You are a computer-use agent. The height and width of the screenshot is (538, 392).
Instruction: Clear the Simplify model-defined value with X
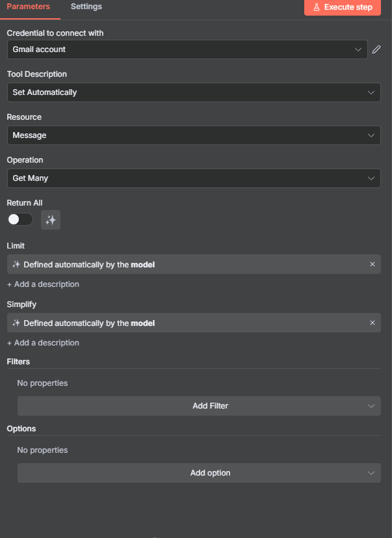click(372, 323)
